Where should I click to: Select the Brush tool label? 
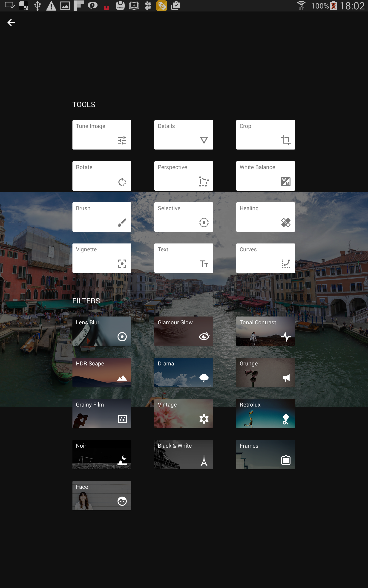pos(83,208)
